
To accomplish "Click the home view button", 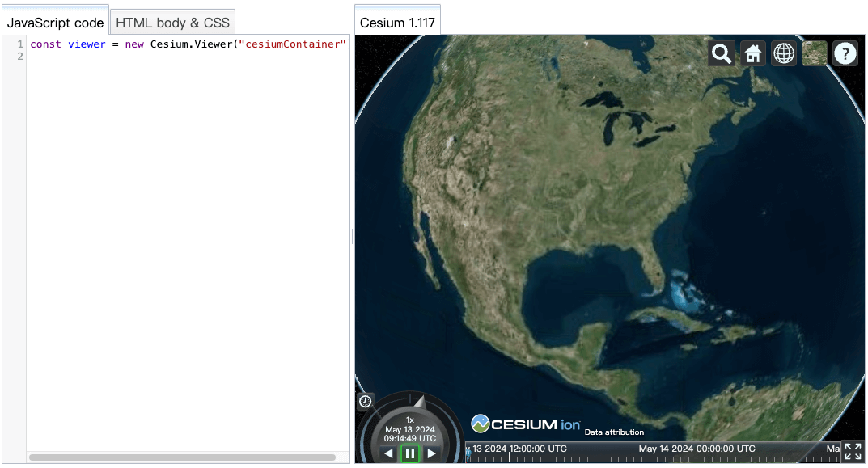I will click(752, 53).
